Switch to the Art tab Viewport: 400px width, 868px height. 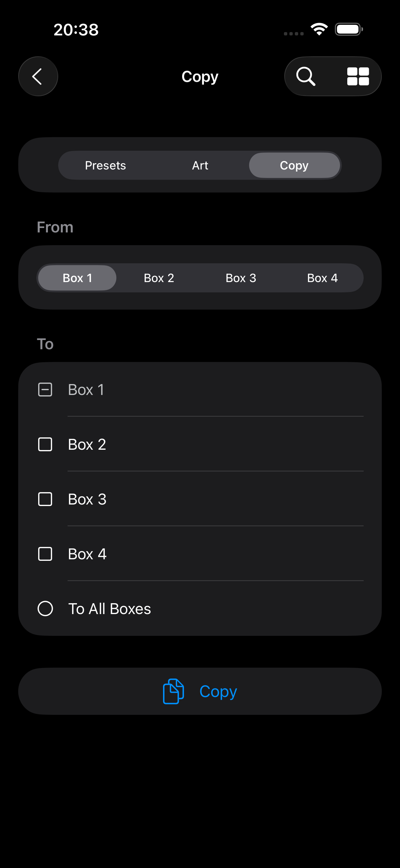pos(200,166)
